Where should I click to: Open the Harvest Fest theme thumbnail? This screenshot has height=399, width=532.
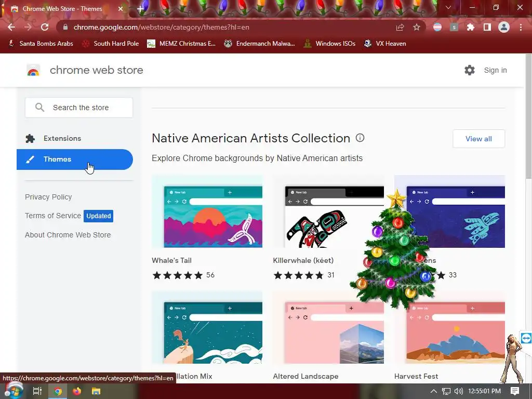[x=449, y=327]
